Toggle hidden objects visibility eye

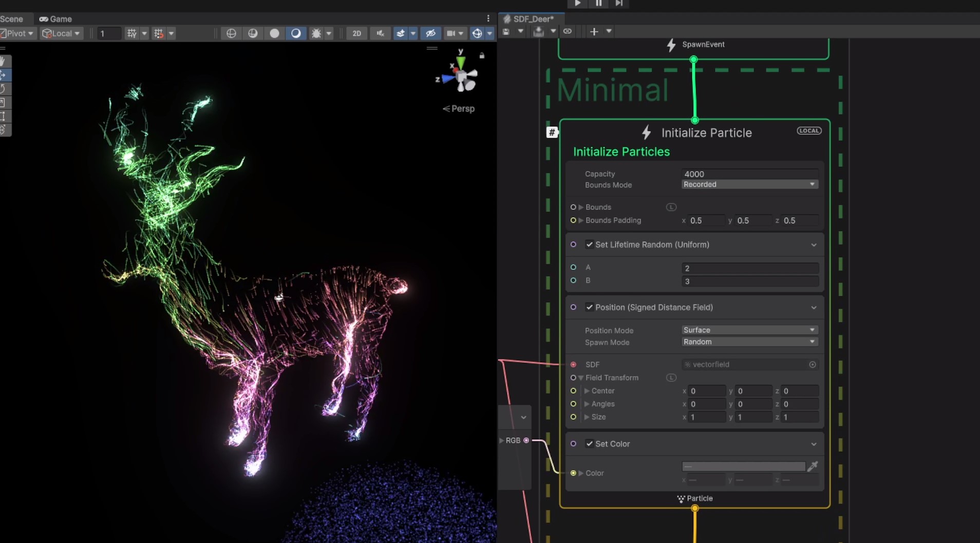pyautogui.click(x=430, y=33)
